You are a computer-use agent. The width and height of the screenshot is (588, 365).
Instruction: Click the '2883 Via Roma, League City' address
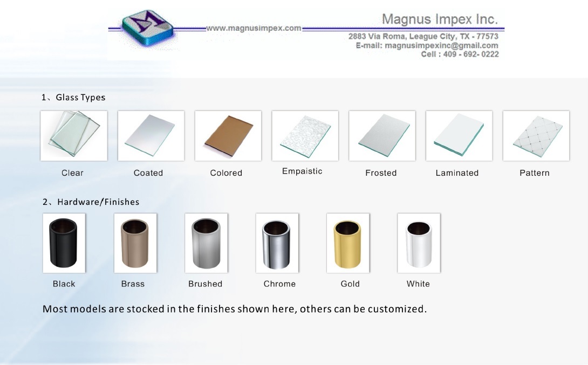[x=423, y=36]
